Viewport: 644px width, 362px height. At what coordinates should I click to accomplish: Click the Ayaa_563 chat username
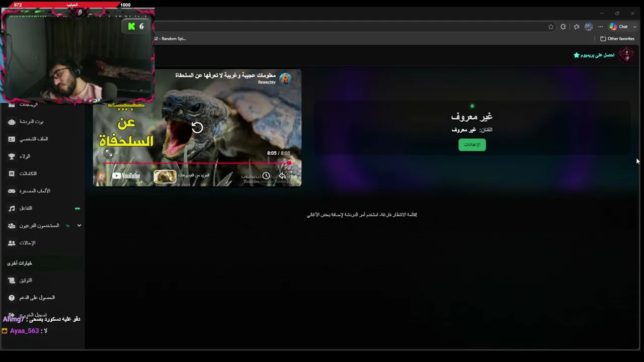[x=24, y=331]
